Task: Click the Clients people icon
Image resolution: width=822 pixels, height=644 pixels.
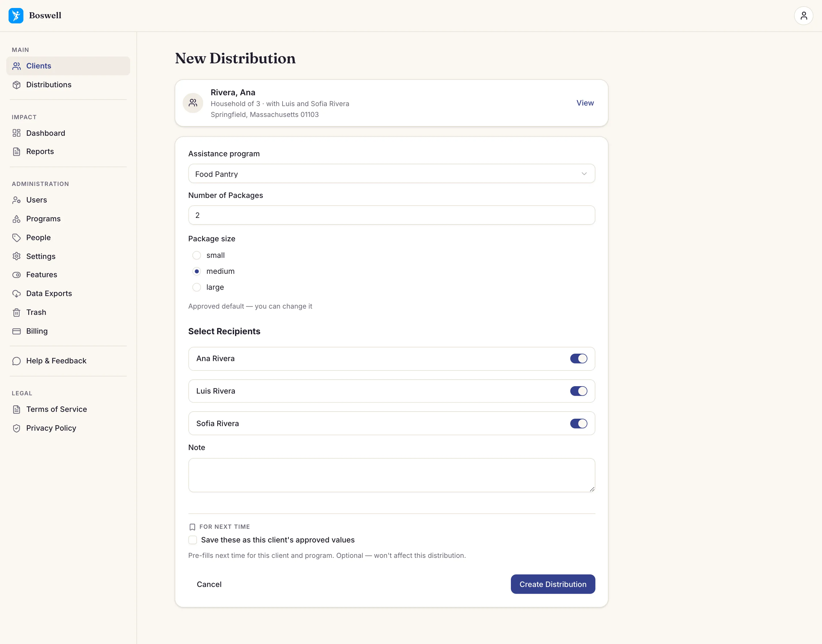Action: click(x=17, y=66)
